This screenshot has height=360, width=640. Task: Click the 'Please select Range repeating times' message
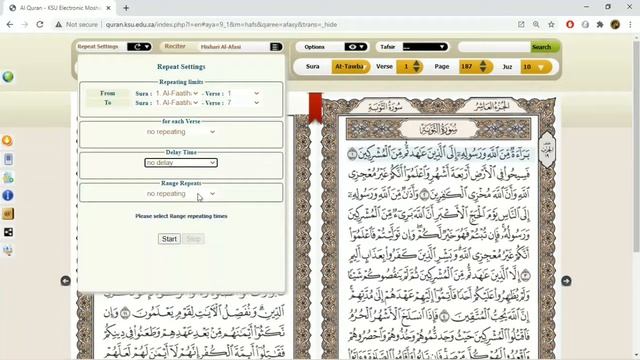[181, 216]
